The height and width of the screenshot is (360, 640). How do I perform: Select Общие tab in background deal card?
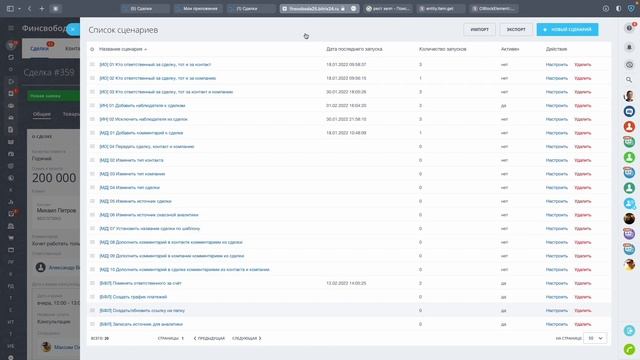(42, 114)
